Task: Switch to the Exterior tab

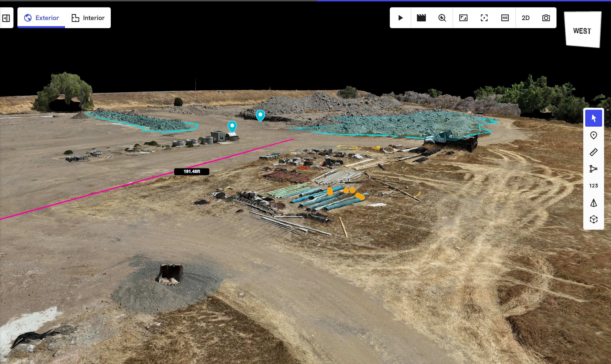Action: coord(41,18)
